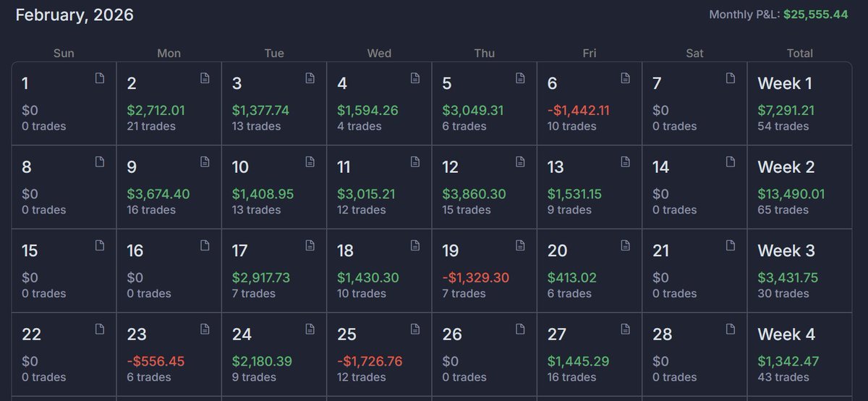Open the note icon on February 14

coord(731,161)
